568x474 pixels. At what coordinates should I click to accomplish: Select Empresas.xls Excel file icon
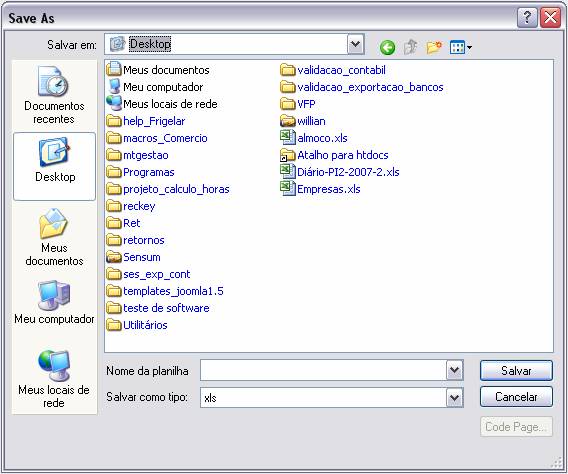pyautogui.click(x=288, y=188)
